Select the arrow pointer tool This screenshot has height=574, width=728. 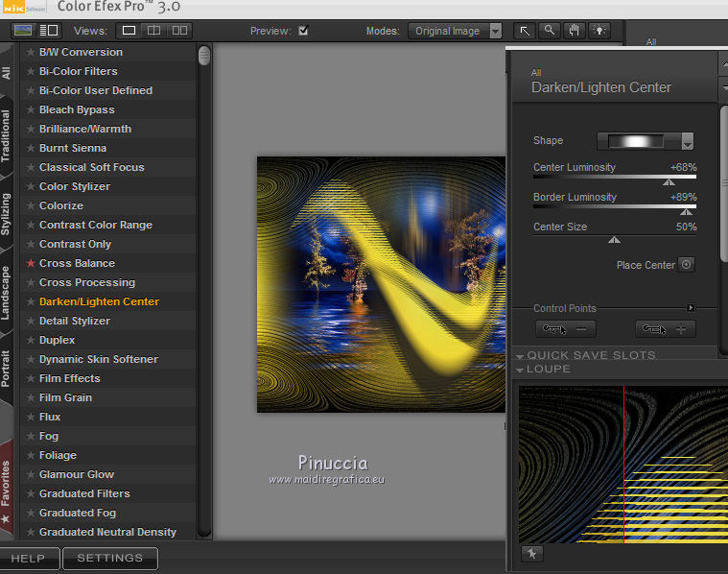click(x=525, y=31)
